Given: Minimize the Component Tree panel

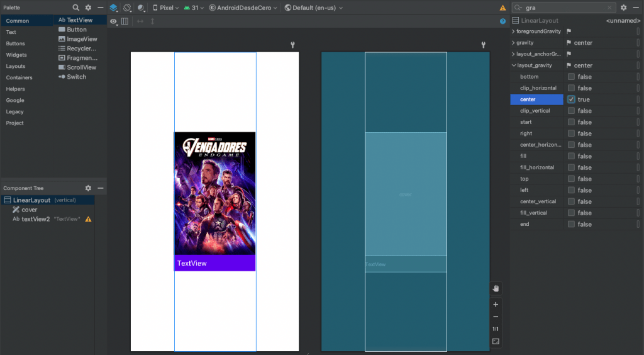Looking at the screenshot, I should [x=100, y=188].
